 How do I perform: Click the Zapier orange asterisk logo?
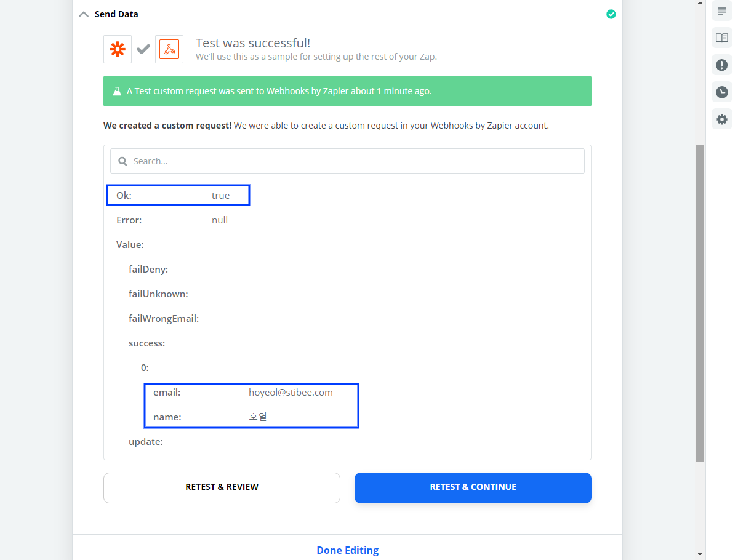click(118, 49)
